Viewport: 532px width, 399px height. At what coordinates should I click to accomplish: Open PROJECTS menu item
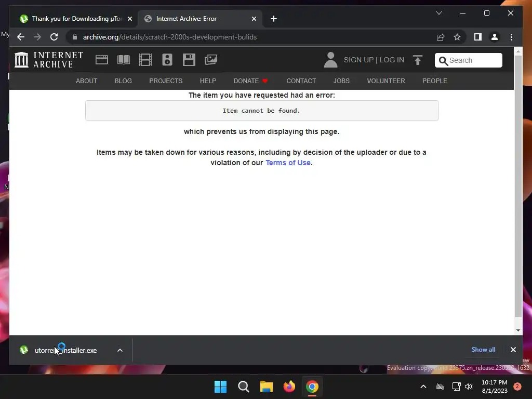click(166, 81)
